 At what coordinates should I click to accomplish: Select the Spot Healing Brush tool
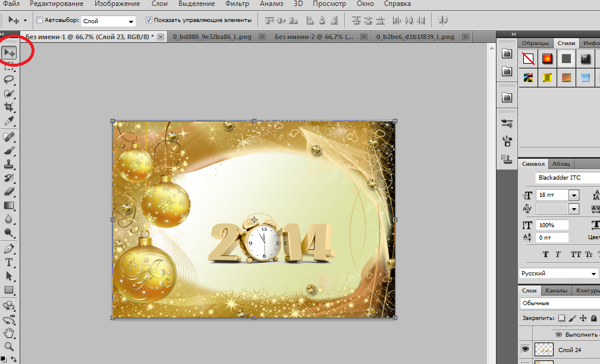(9, 137)
